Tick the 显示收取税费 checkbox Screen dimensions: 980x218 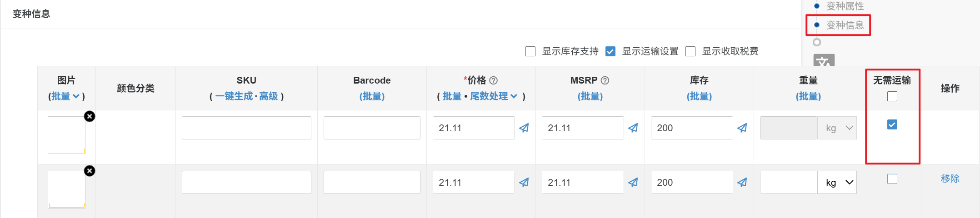tap(690, 51)
